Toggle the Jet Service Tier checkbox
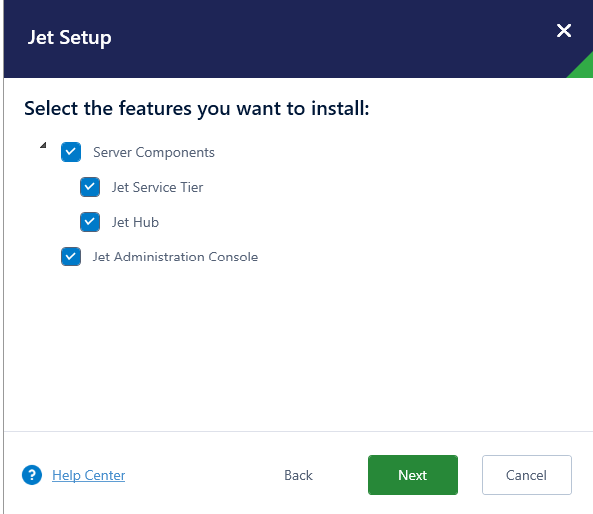The height and width of the screenshot is (514, 593). pos(90,187)
